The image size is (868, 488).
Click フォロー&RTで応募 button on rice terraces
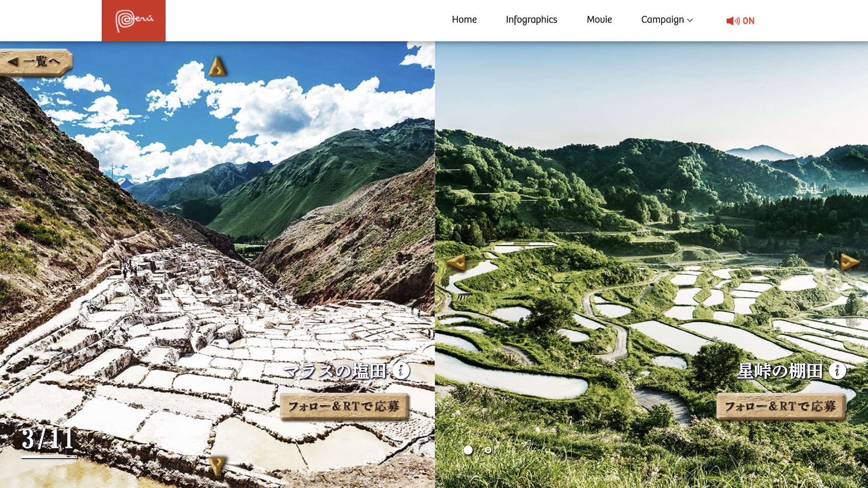coord(781,407)
